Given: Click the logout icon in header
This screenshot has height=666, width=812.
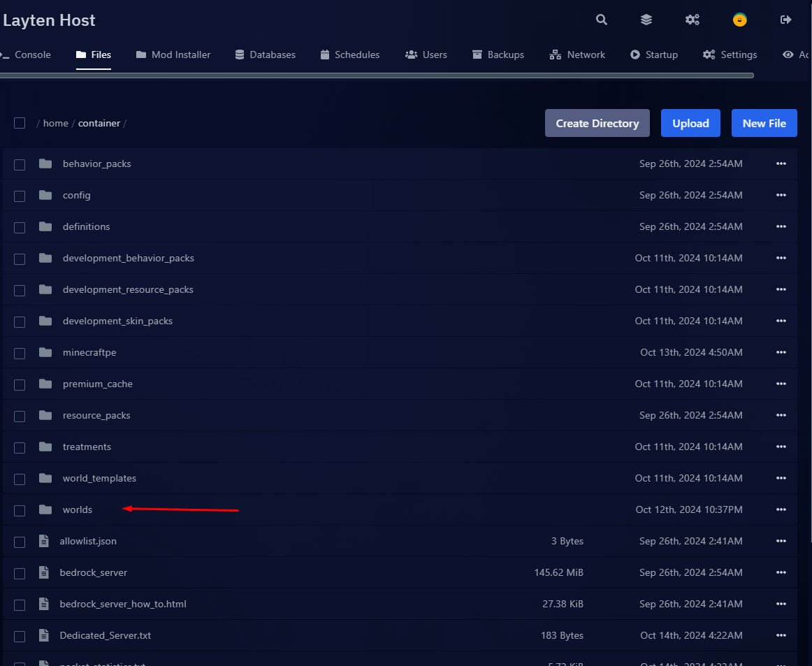Looking at the screenshot, I should pyautogui.click(x=785, y=20).
